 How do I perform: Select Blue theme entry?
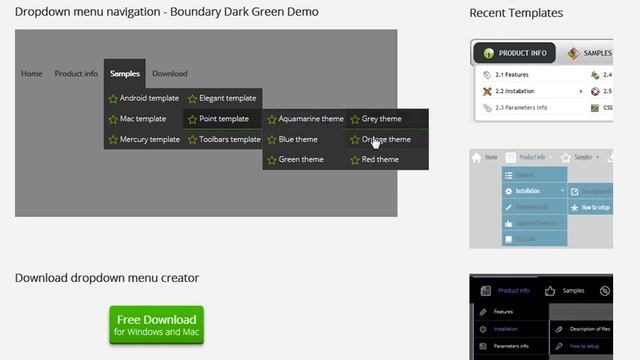tap(304, 140)
